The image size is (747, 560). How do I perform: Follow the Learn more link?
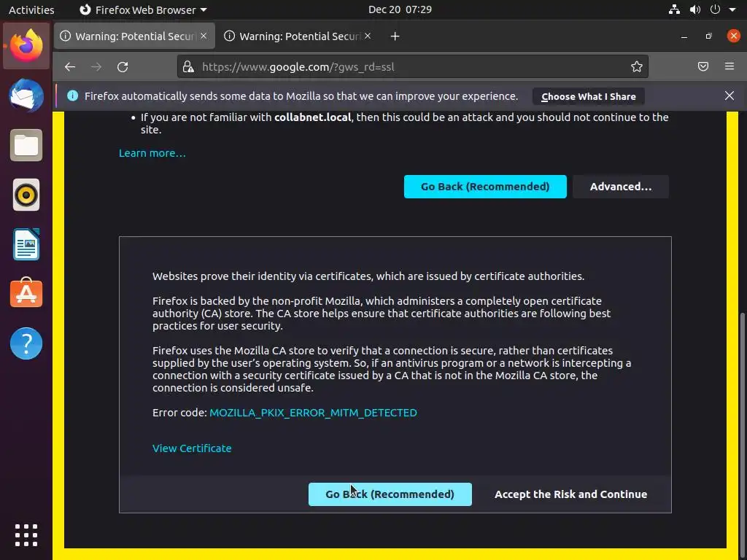[152, 153]
